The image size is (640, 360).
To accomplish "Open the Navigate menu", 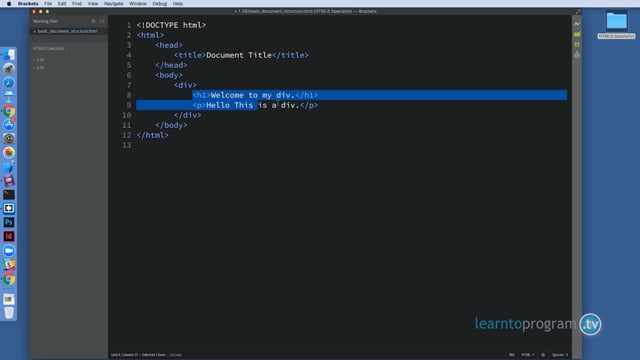I will 113,4.
